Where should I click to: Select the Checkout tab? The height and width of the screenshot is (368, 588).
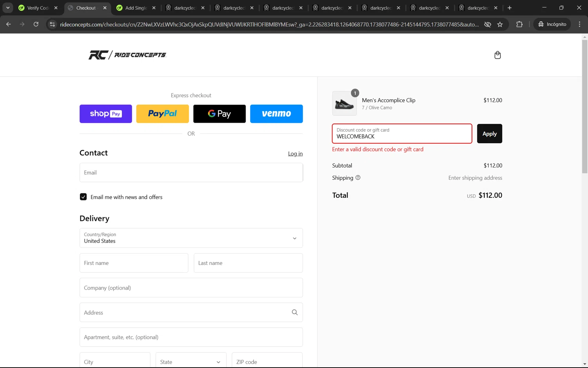pyautogui.click(x=87, y=8)
